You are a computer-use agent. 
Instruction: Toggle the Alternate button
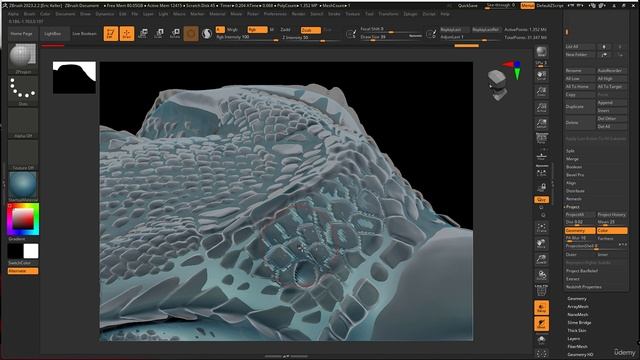[x=23, y=271]
